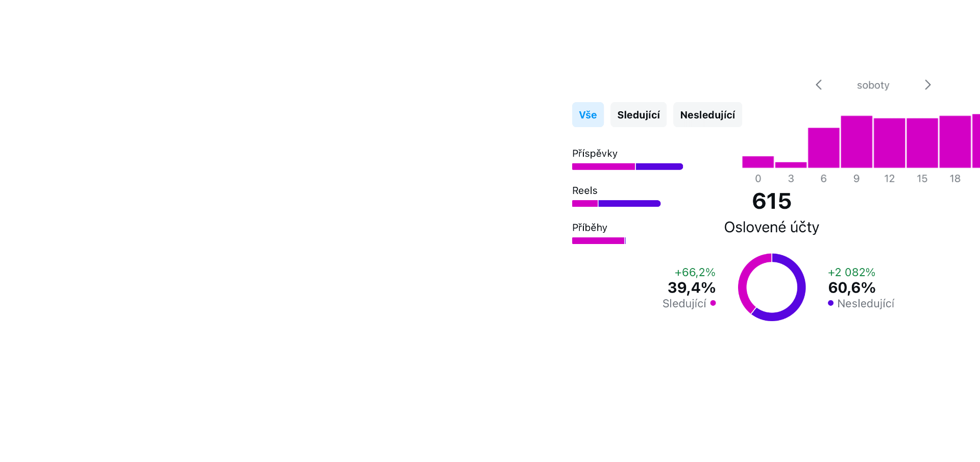Screen dimensions: 980x462
Task: Click the purple Nesledující legend dot
Action: tap(830, 303)
